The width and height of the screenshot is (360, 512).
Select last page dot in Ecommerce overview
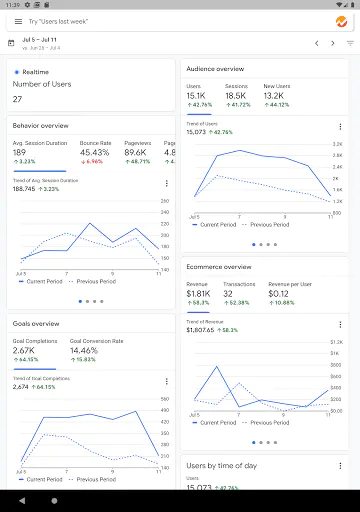[275, 443]
